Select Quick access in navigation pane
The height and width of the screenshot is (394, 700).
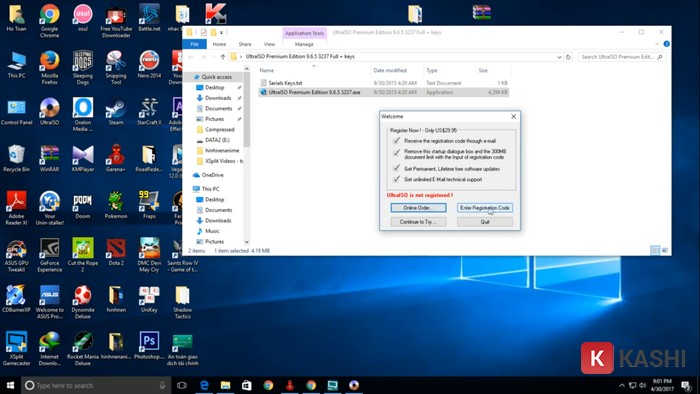(217, 77)
